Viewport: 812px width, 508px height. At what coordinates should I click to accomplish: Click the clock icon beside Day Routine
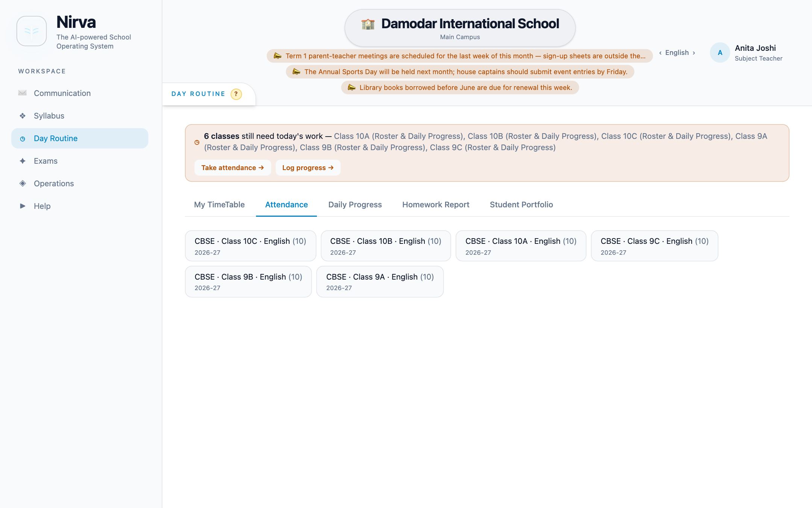click(x=23, y=138)
